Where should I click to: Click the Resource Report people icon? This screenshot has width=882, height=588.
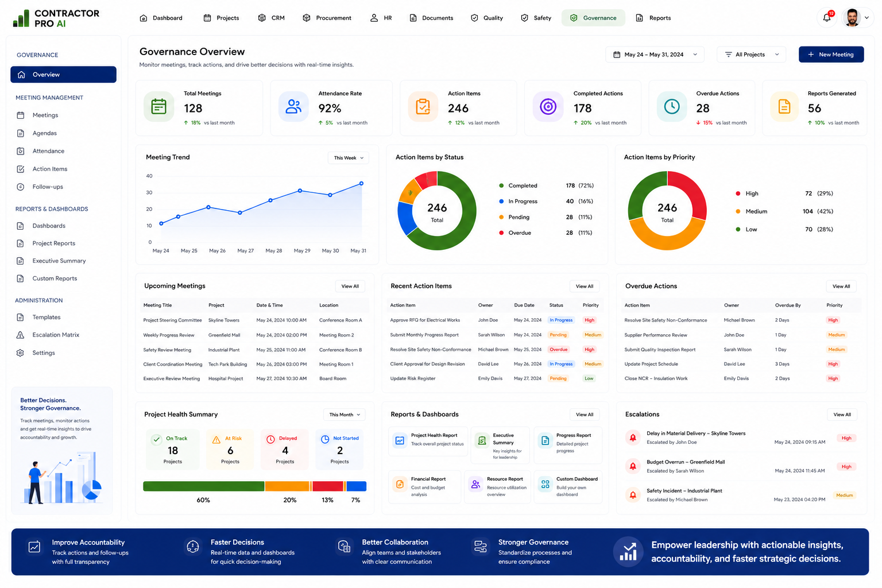[x=475, y=484]
